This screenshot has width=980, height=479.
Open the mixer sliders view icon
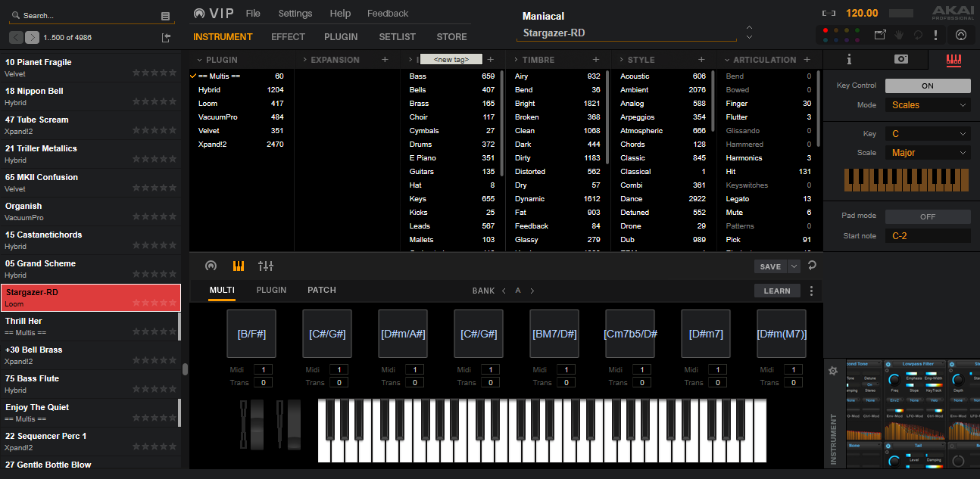(x=266, y=266)
